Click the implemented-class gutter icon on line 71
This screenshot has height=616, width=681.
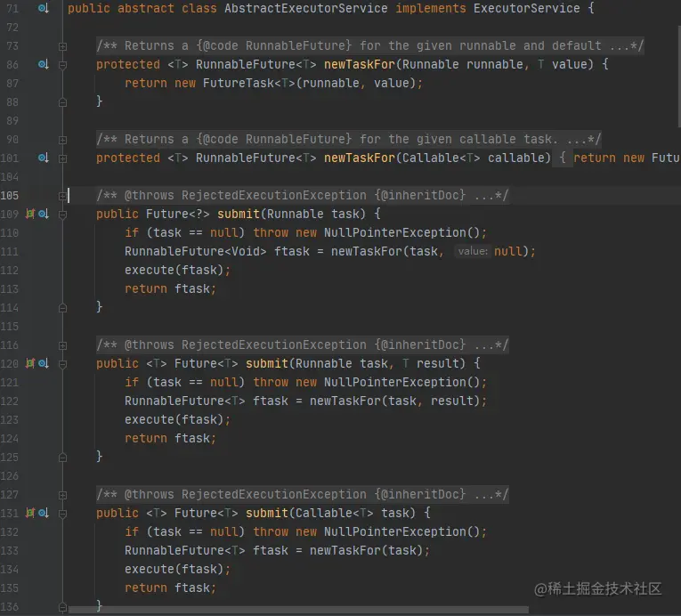point(43,8)
